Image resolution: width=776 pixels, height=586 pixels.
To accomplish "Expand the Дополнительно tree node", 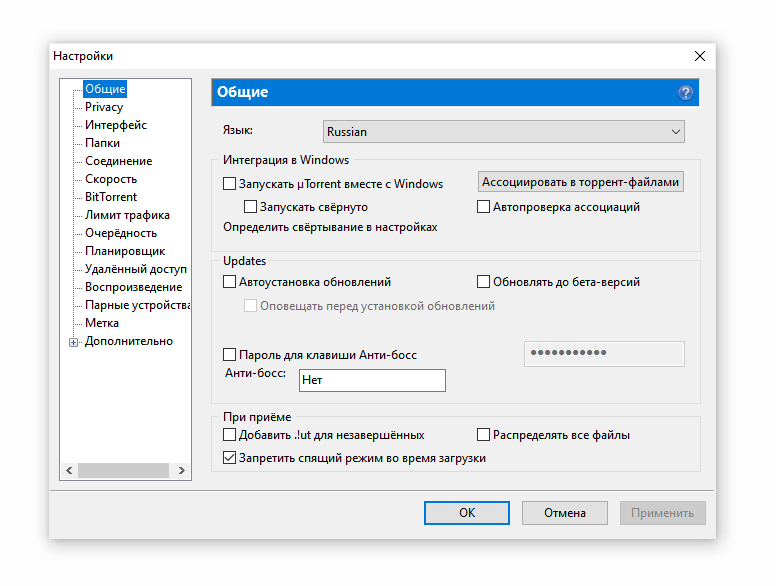I will pos(73,342).
